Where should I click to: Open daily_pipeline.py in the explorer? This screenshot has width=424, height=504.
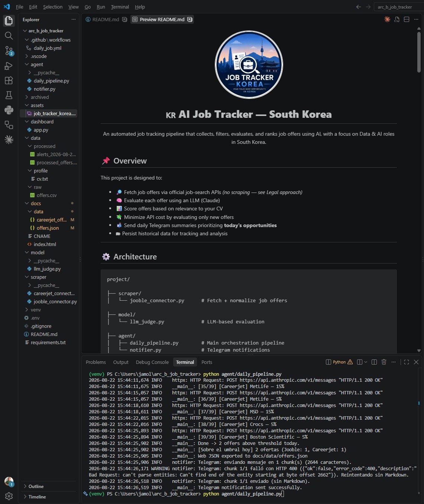[x=51, y=81]
